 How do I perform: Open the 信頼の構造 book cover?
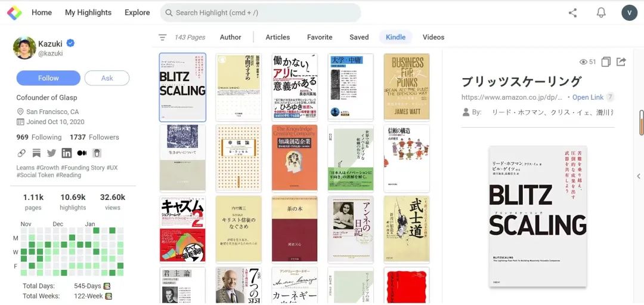407,158
